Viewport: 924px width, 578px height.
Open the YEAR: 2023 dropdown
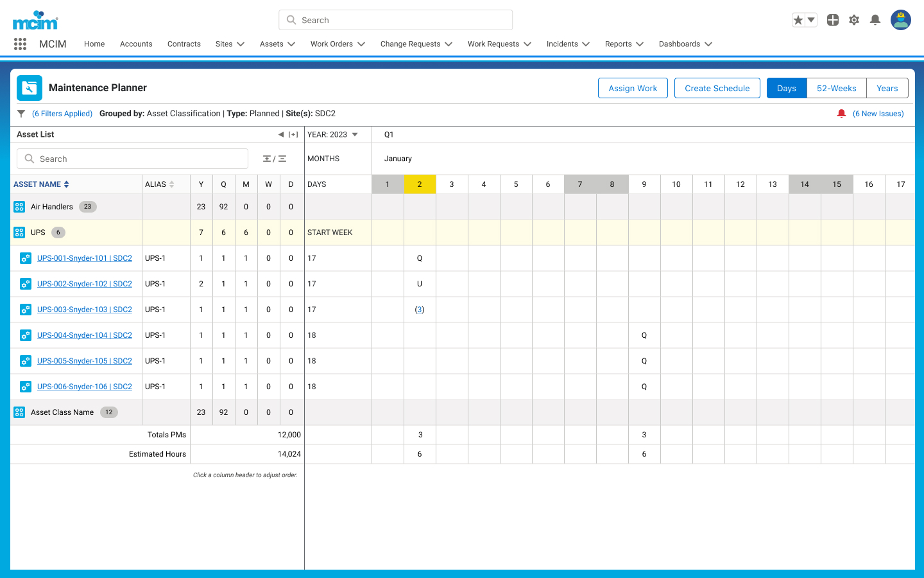(x=332, y=134)
